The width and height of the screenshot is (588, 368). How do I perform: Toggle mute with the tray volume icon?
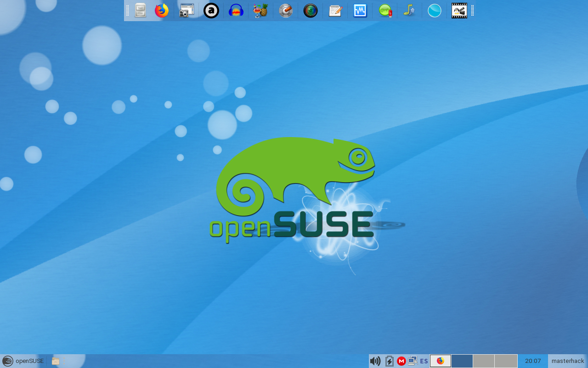coord(375,361)
